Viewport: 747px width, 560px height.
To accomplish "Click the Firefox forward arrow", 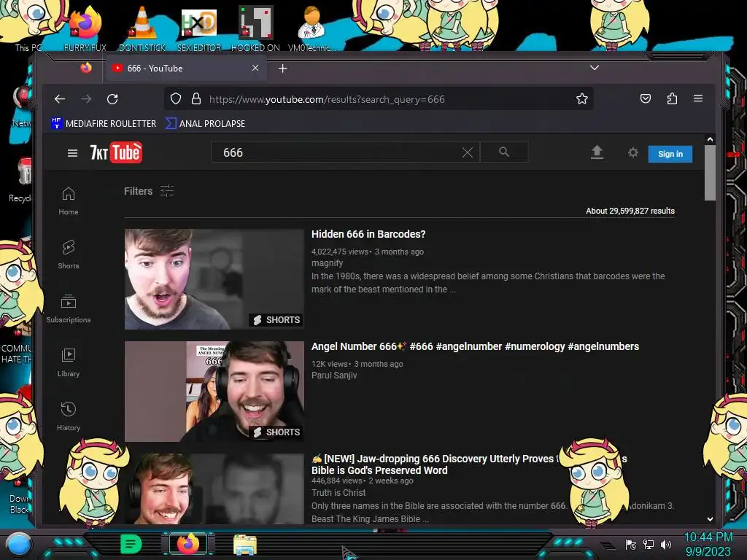I will (x=86, y=99).
